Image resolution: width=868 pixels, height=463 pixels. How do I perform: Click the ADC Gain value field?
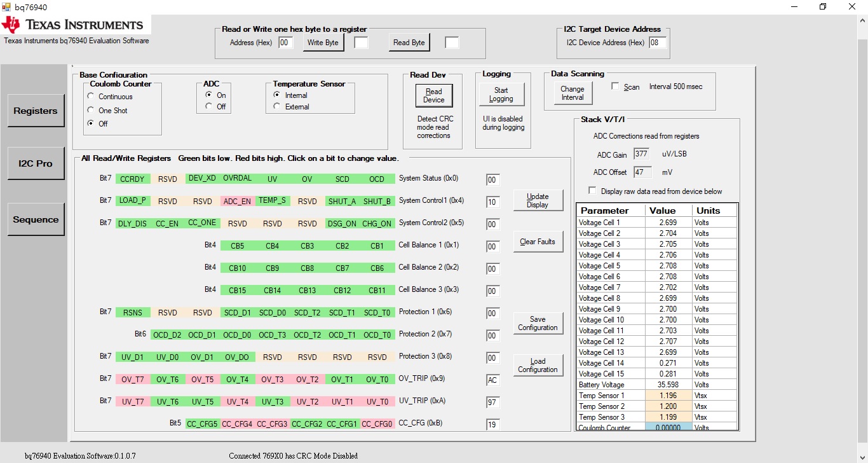click(x=642, y=154)
